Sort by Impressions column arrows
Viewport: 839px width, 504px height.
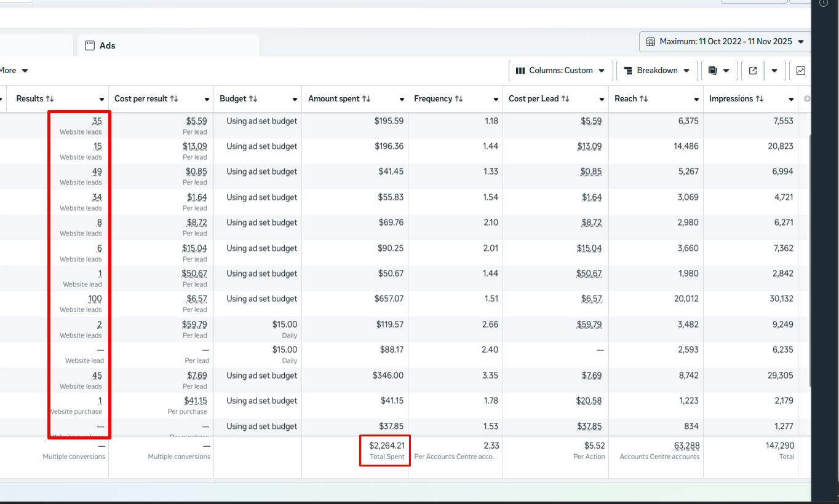pos(760,99)
